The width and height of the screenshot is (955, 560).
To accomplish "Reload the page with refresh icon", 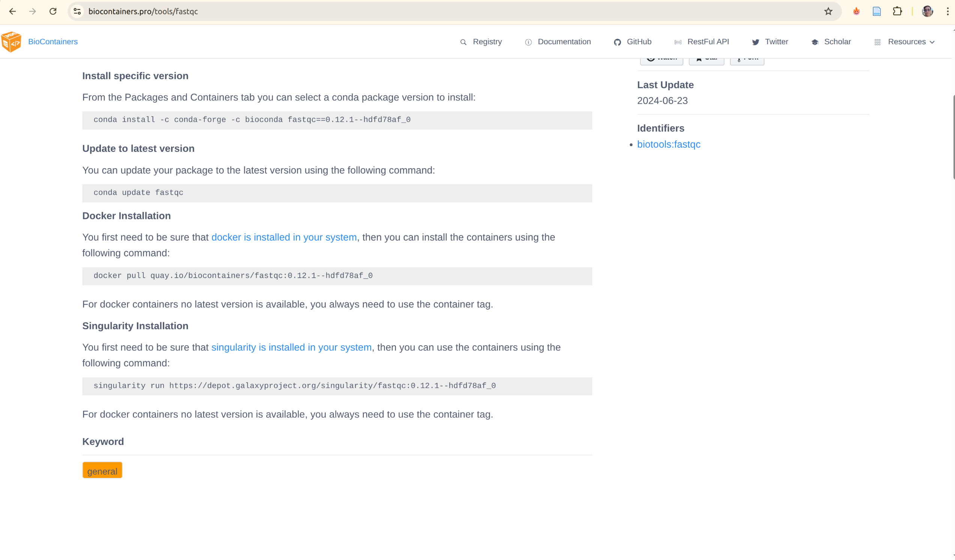I will pos(53,11).
